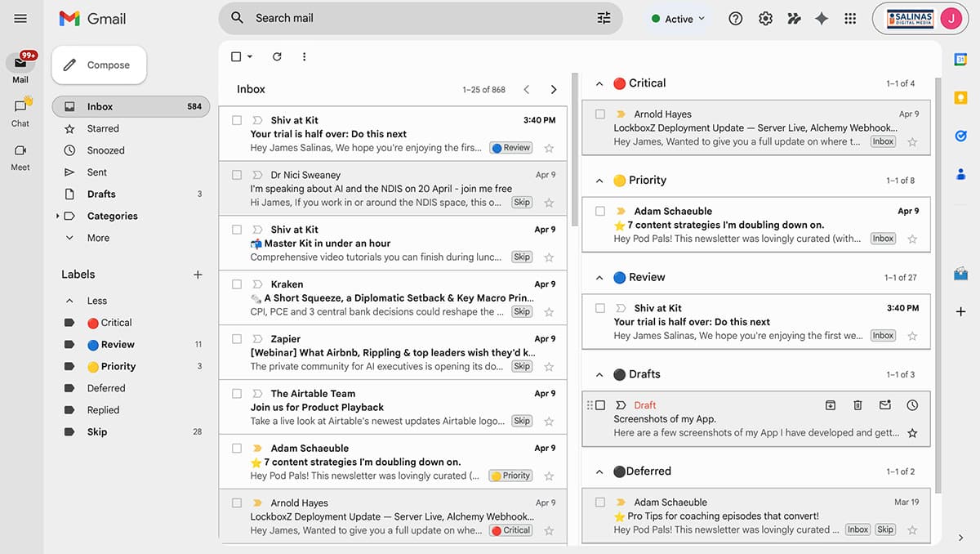Open the Active status dropdown
The width and height of the screenshot is (980, 554).
click(x=679, y=19)
